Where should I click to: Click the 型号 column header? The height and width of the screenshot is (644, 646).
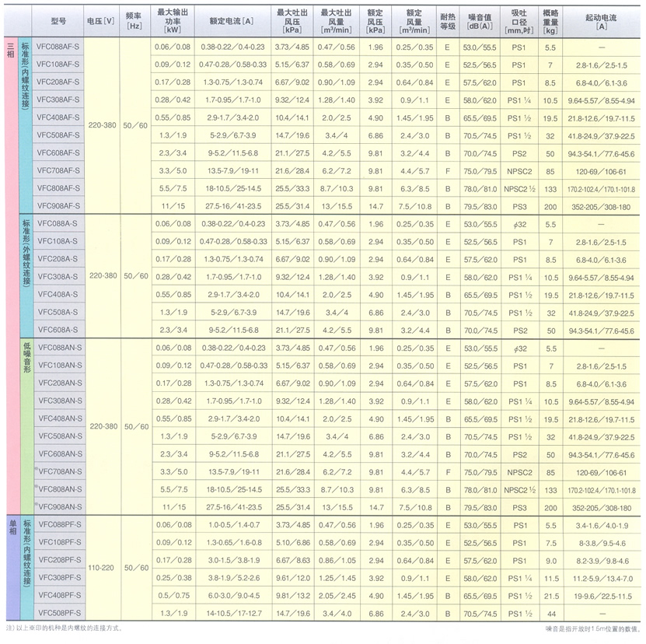coord(58,21)
